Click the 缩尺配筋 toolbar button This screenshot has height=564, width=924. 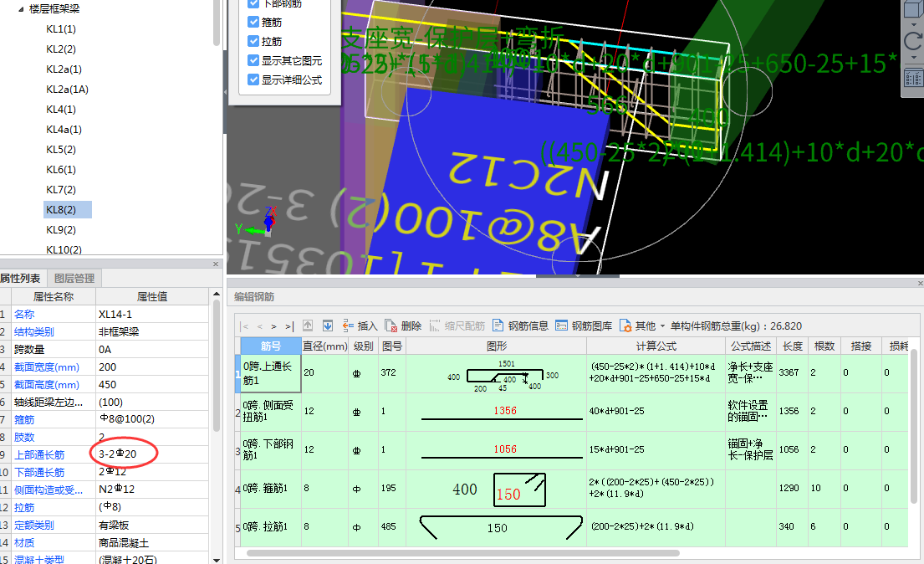pos(457,326)
